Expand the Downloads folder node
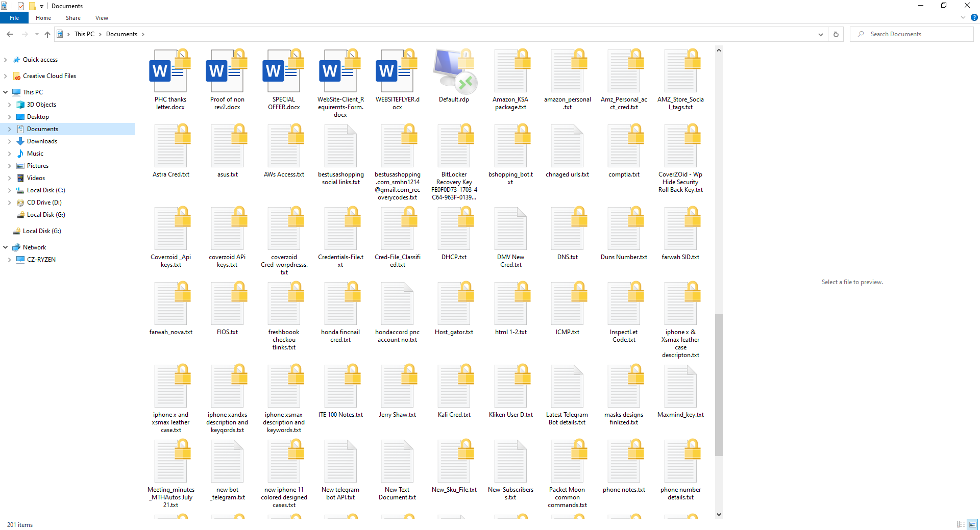Screen dimensions: 980x530 click(x=9, y=141)
